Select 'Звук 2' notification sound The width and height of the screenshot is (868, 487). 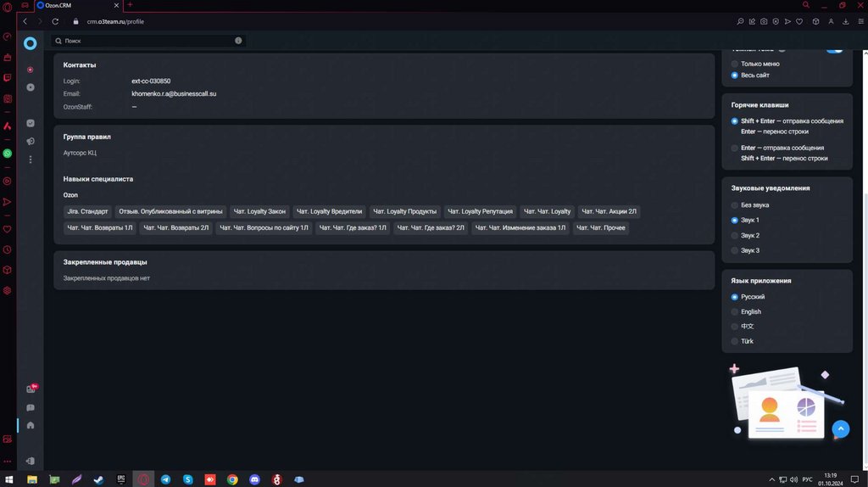coord(745,236)
